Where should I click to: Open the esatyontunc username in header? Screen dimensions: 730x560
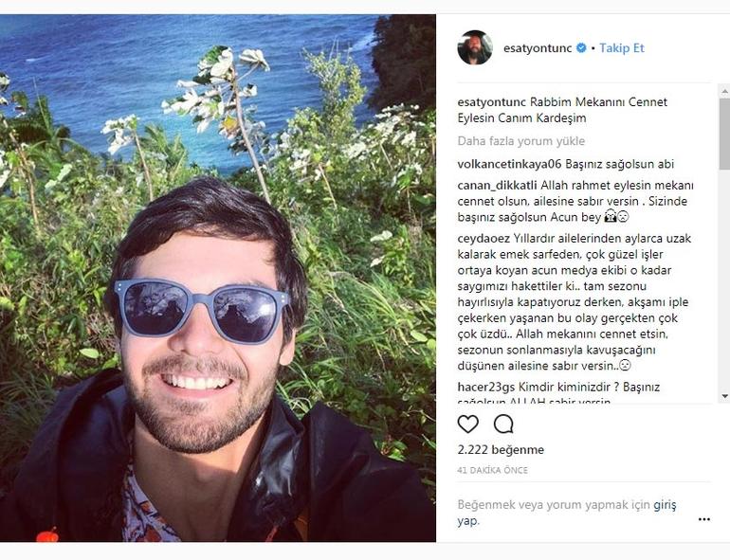point(538,48)
